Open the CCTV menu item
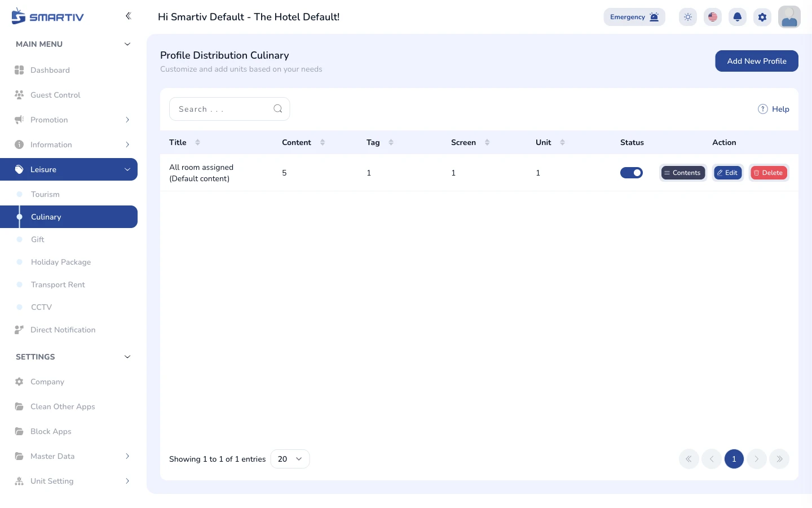Viewport: 812px width, 508px height. [x=69, y=307]
